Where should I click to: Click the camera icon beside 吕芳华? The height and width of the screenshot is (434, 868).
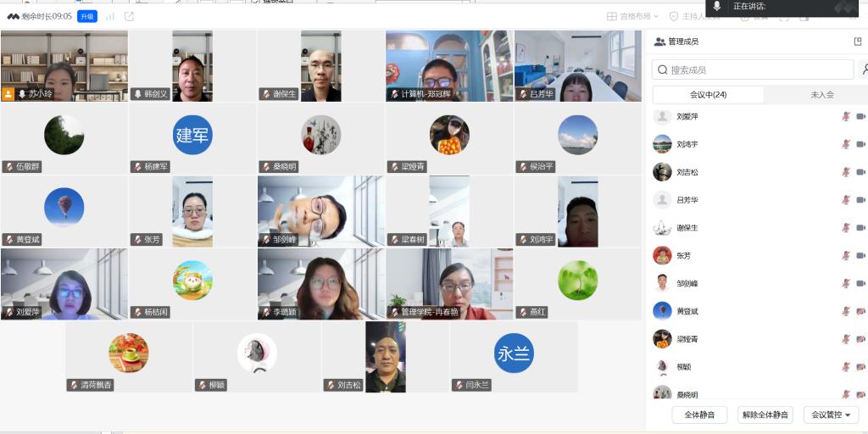pos(861,200)
